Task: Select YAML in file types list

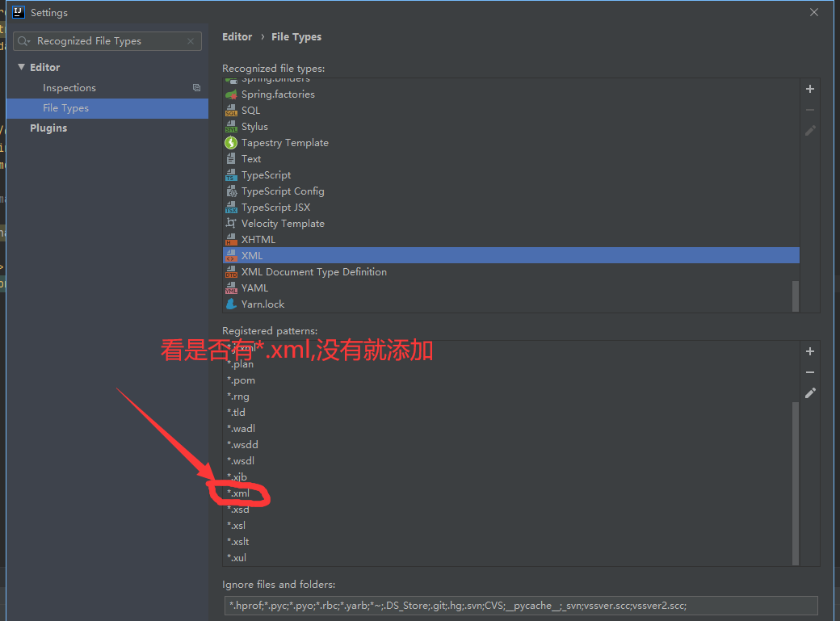Action: [511, 287]
